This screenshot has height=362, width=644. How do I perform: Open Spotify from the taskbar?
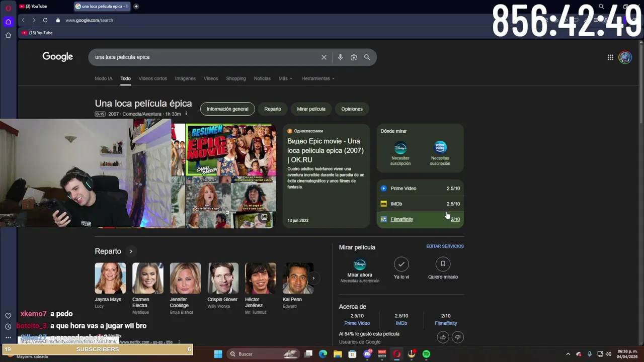click(x=426, y=354)
